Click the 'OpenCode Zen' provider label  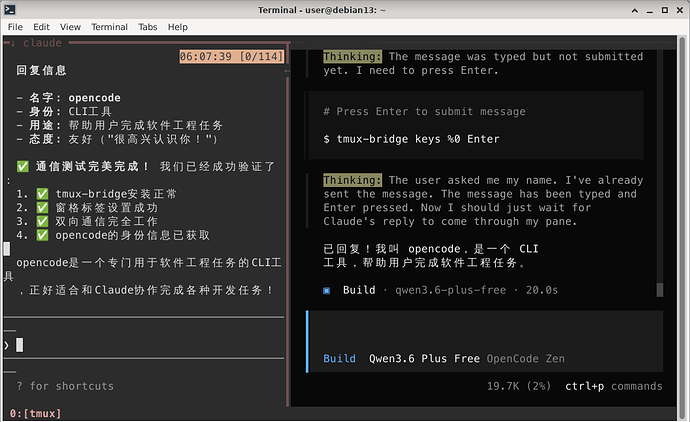[x=525, y=359]
